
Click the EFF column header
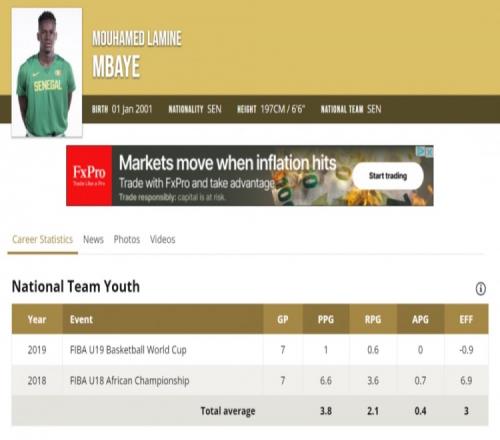coord(466,319)
